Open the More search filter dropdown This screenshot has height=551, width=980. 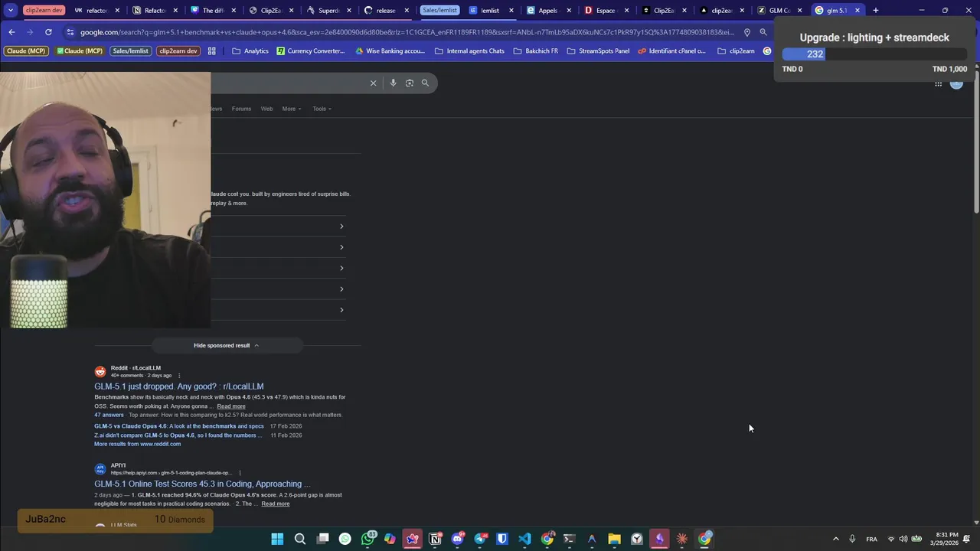(x=292, y=109)
